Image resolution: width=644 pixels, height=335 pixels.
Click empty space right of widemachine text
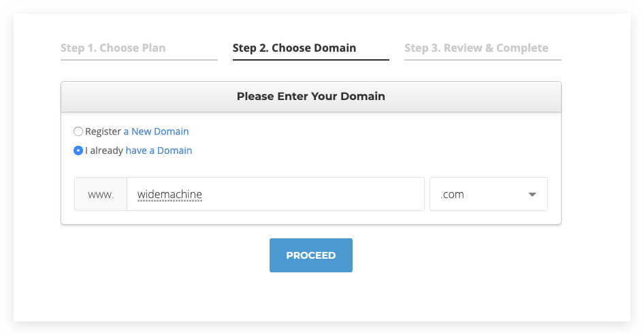point(313,194)
